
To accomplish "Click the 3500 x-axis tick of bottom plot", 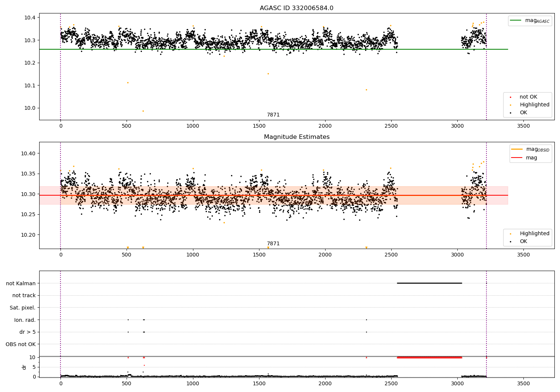I will 523,383.
